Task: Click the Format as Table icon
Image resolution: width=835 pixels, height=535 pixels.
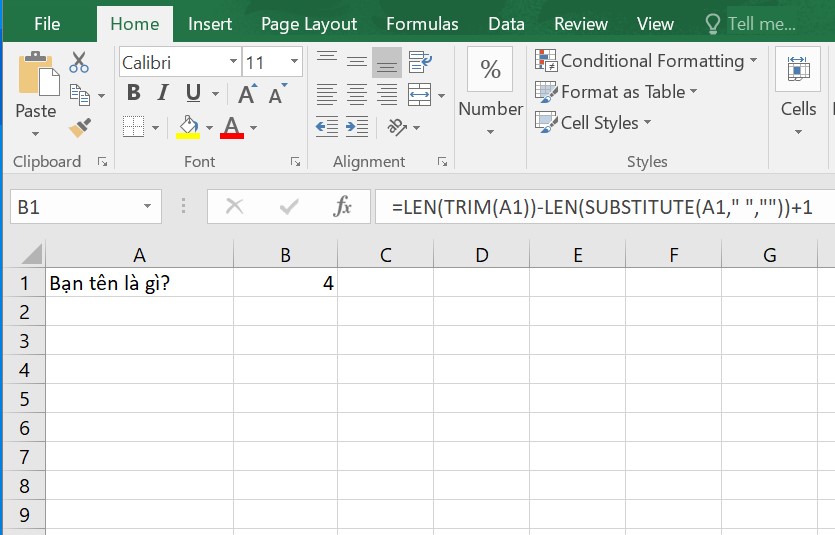Action: pos(546,92)
